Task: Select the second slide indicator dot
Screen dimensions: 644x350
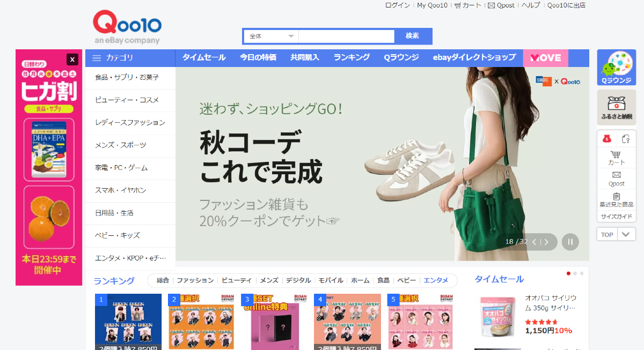Action: [574, 273]
